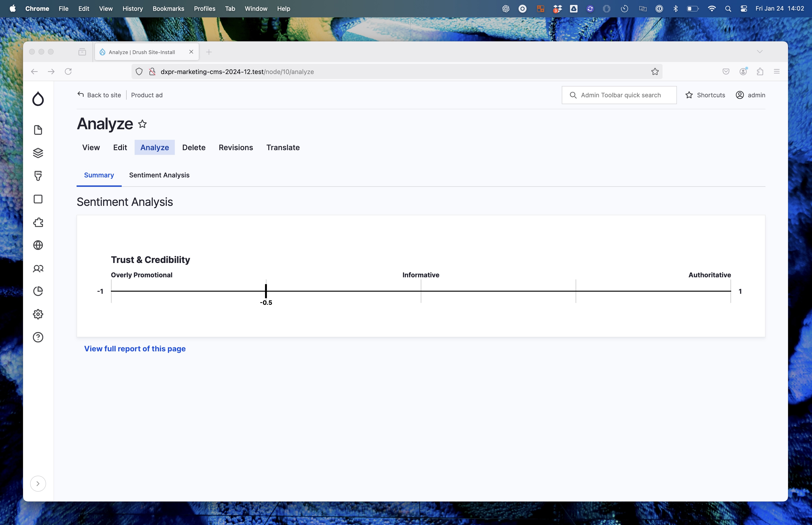Open the Content page icon in sidebar
This screenshot has height=525, width=812.
(x=38, y=130)
